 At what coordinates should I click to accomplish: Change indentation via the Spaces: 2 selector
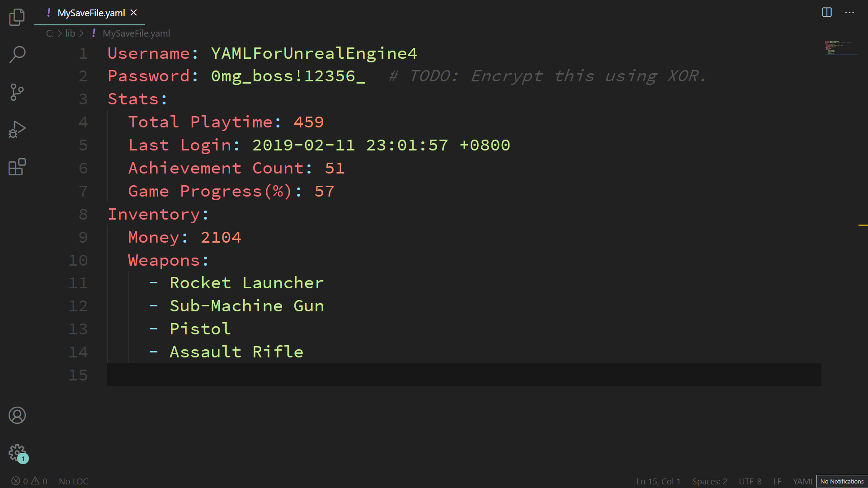pos(709,481)
